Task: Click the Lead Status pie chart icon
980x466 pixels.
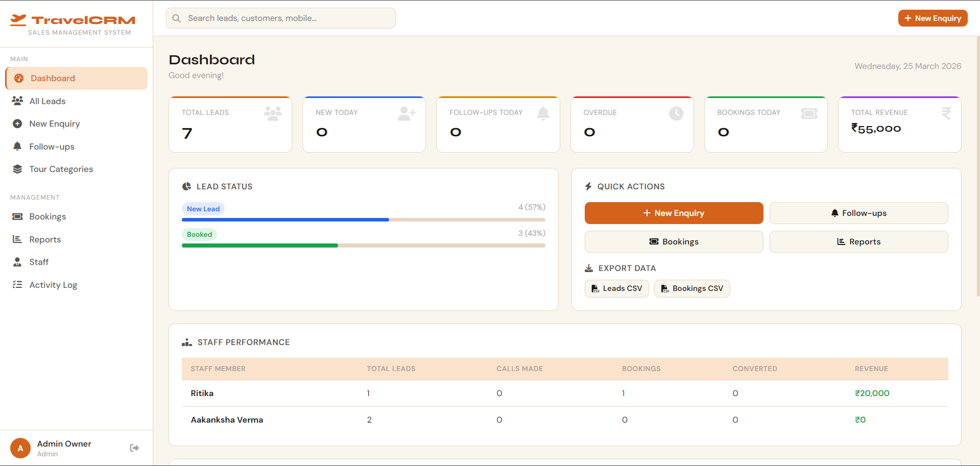Action: point(186,186)
